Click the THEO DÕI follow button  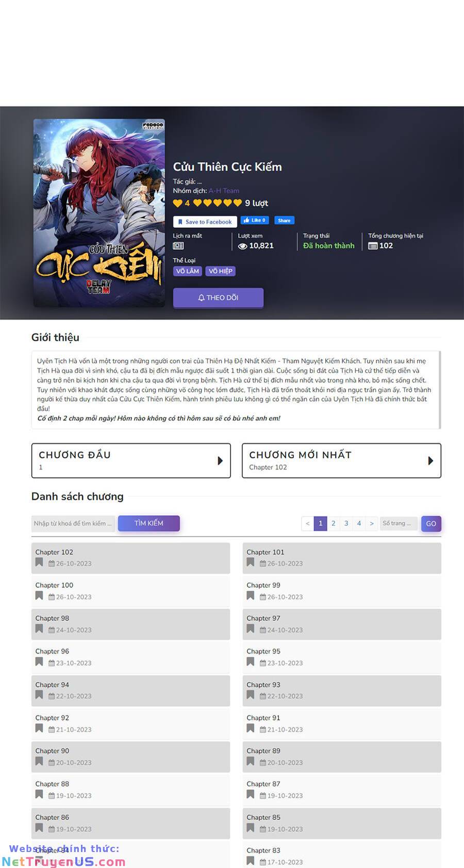218,298
